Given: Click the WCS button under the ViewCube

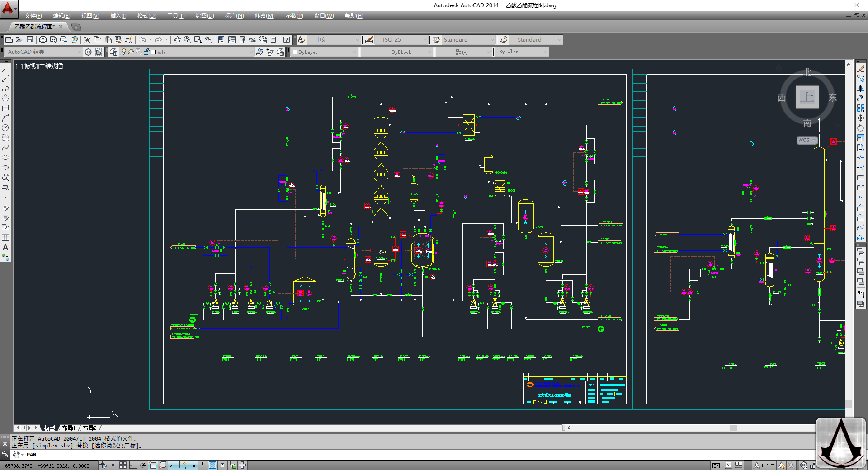Looking at the screenshot, I should tap(807, 140).
